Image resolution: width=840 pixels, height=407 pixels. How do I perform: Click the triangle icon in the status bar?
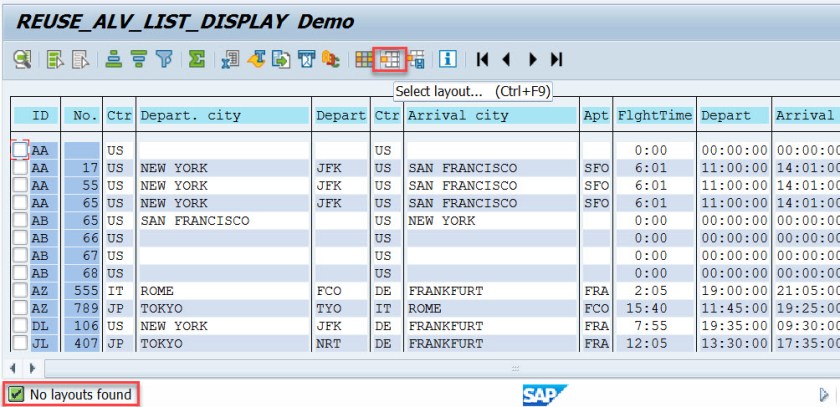coord(824,395)
